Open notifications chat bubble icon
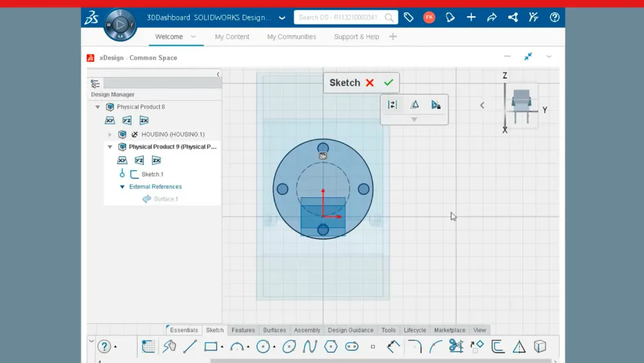Screen dimensions: 644x363 450,17
